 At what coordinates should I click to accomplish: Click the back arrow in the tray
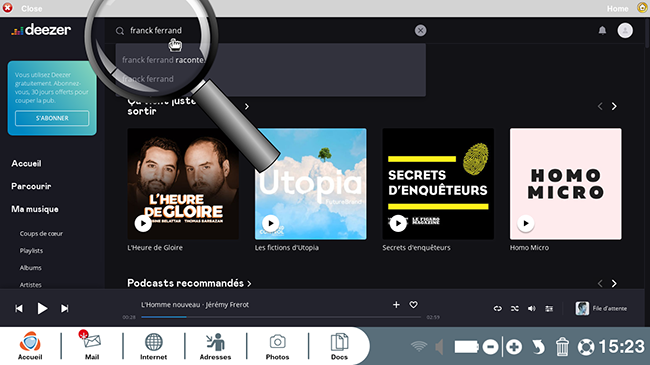pos(538,347)
